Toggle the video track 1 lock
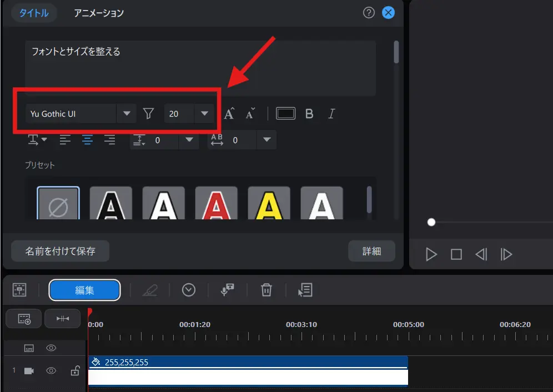Screen dimensions: 553x392 click(x=75, y=370)
